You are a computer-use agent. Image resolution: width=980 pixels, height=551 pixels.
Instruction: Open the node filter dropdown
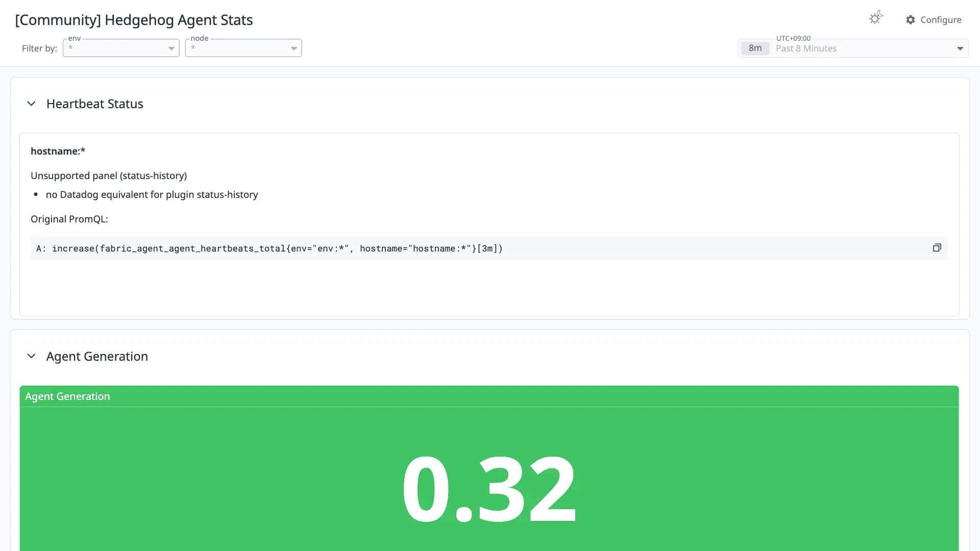click(243, 48)
